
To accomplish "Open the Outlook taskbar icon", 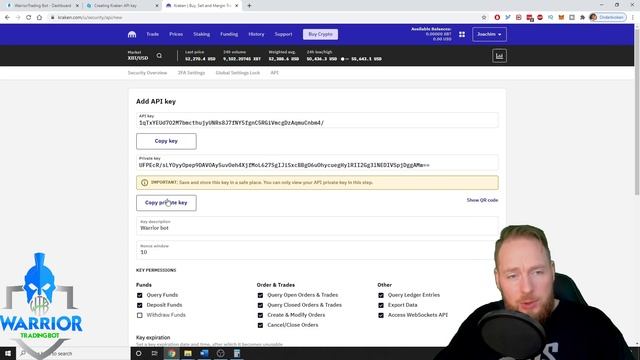I will coord(204,353).
